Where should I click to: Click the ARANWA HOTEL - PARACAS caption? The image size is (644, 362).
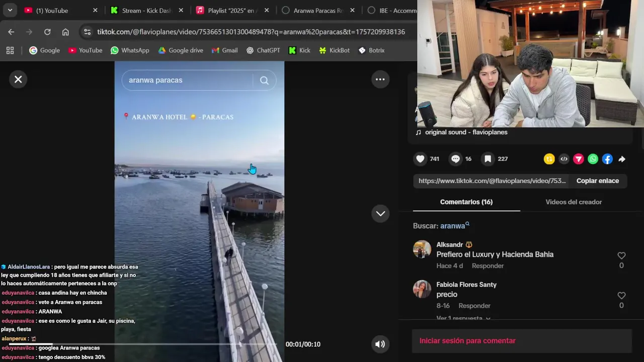[x=179, y=117]
